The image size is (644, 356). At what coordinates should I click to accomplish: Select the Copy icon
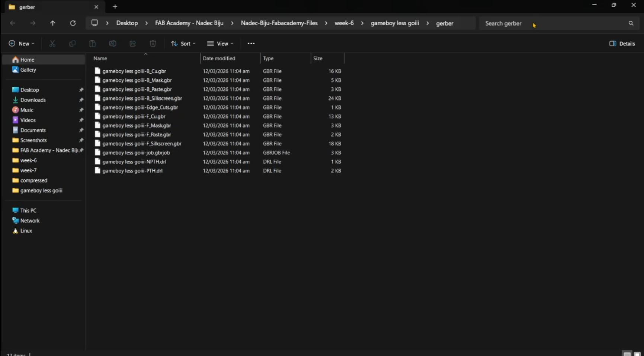click(72, 43)
